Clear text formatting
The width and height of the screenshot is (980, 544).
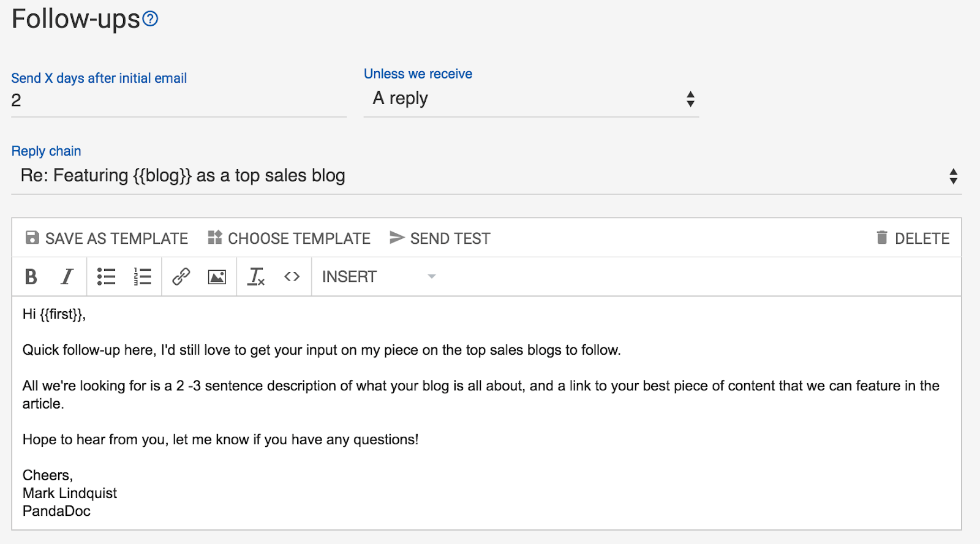[x=256, y=277]
